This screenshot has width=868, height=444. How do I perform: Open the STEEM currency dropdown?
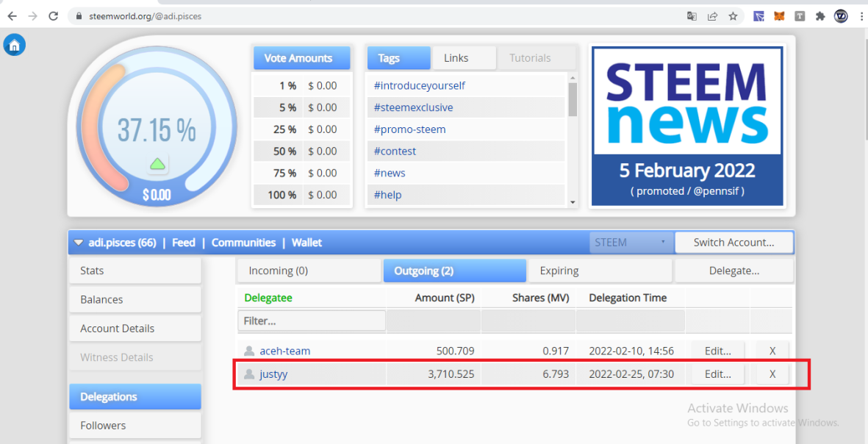click(631, 243)
